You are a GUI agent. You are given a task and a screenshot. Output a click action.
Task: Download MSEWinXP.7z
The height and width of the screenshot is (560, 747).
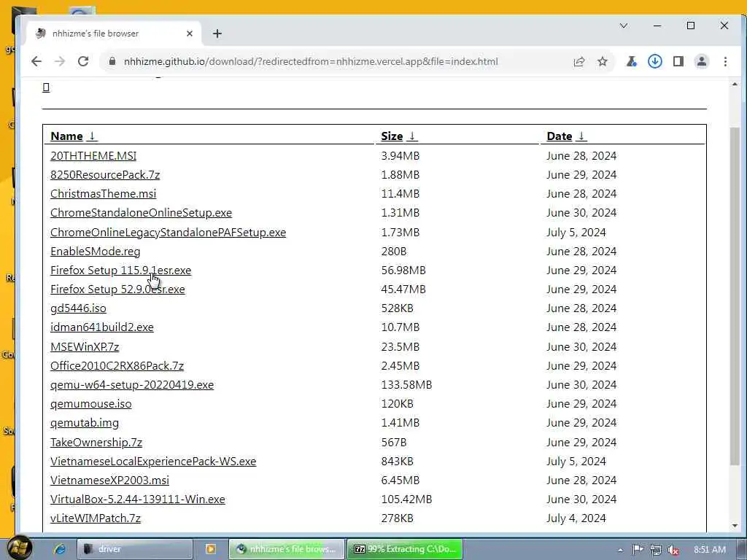[x=85, y=346]
